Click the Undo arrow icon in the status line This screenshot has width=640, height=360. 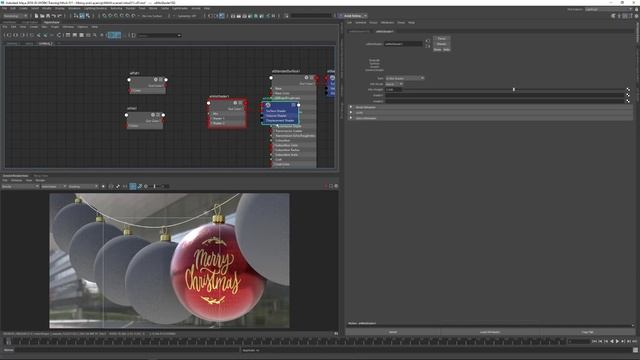(53, 16)
